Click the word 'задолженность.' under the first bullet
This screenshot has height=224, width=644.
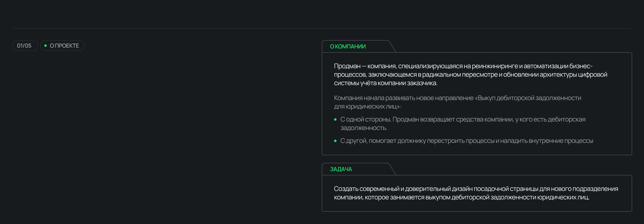click(x=364, y=128)
